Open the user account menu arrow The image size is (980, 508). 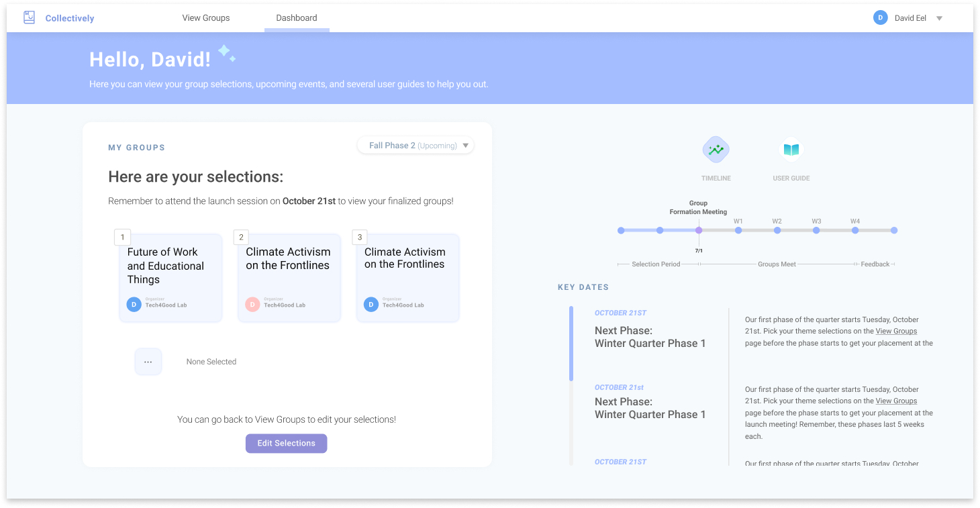pos(939,19)
